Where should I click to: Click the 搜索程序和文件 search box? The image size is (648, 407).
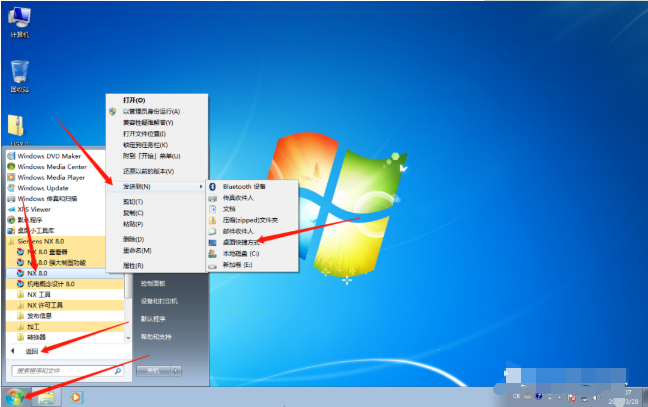[67, 371]
